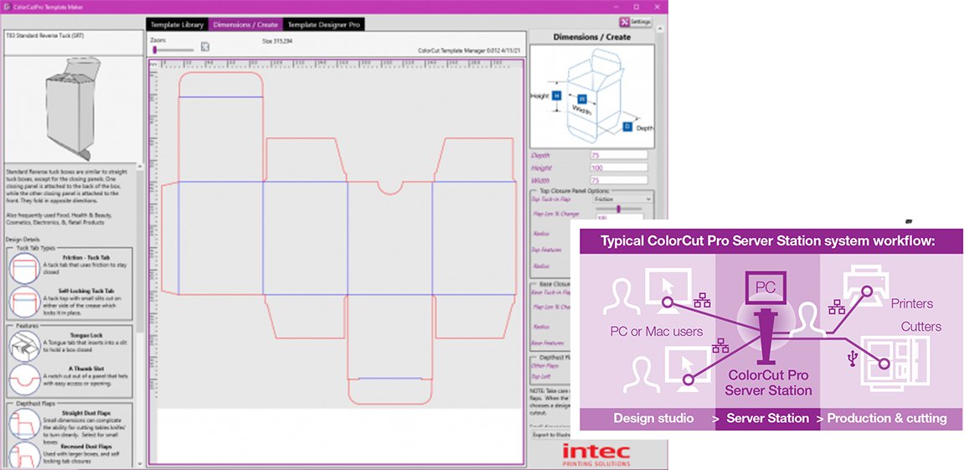980x470 pixels.
Task: Open the Template Designer Pro tab
Action: (x=324, y=25)
